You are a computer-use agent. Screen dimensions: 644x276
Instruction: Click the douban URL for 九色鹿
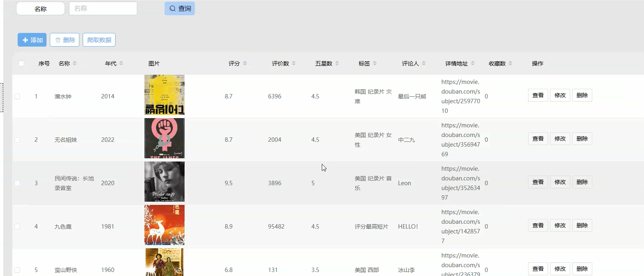coord(461,227)
